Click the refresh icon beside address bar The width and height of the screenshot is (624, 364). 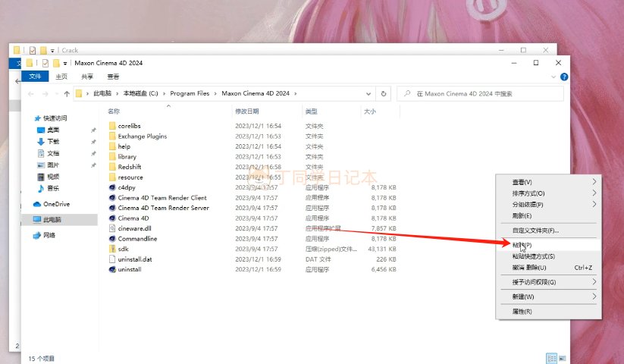[383, 93]
